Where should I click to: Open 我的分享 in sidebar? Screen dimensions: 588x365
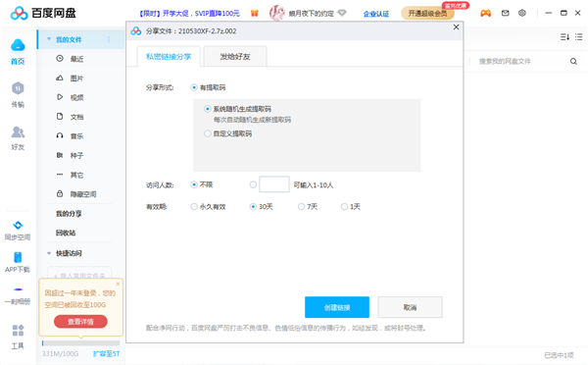pos(69,213)
